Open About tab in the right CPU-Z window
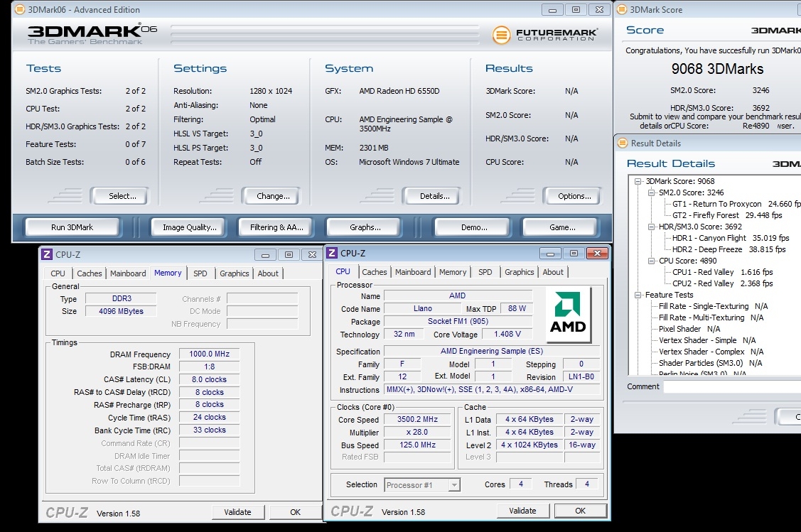 pyautogui.click(x=553, y=272)
